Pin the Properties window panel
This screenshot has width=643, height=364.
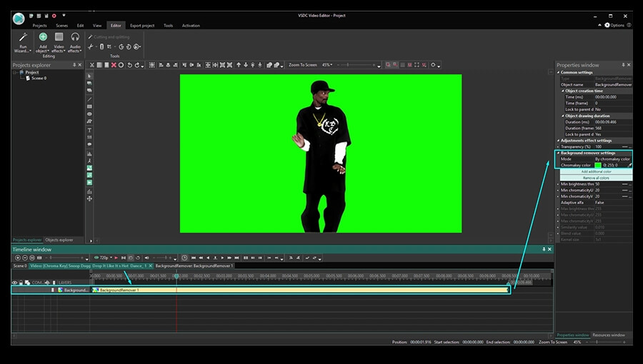(624, 65)
